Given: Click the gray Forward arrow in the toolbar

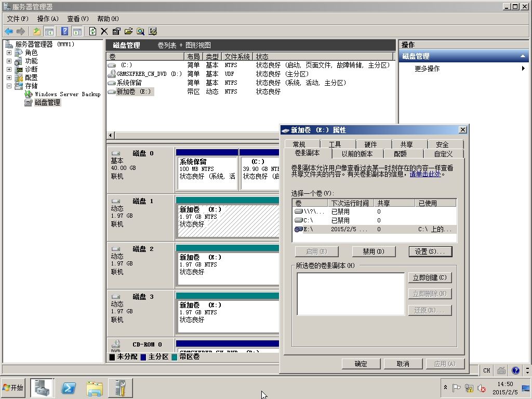Looking at the screenshot, I should point(21,32).
